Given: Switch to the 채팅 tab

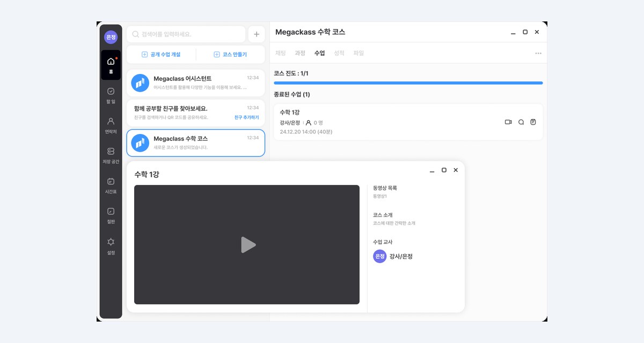Looking at the screenshot, I should point(280,53).
